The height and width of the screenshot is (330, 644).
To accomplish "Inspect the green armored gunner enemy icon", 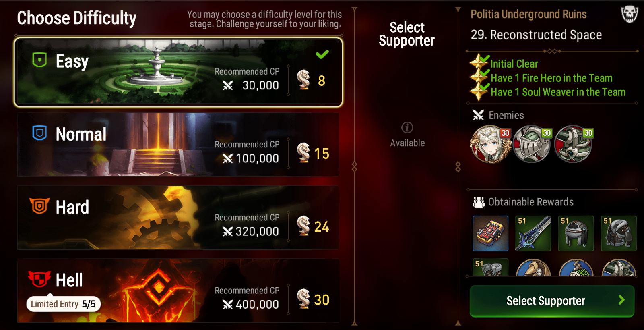I will [574, 144].
